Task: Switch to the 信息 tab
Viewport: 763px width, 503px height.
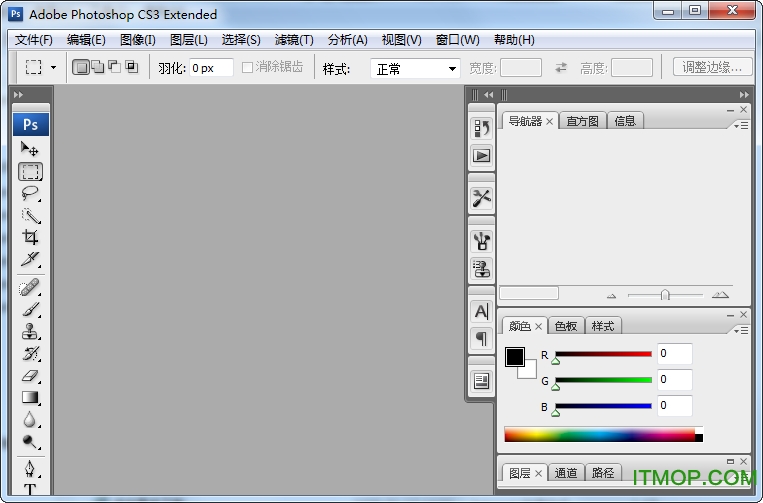Action: pyautogui.click(x=625, y=121)
